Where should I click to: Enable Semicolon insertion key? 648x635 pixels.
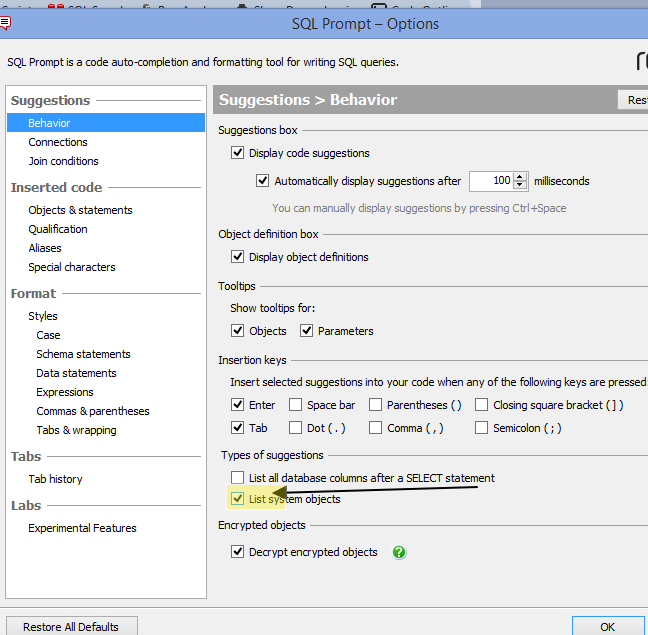pos(481,428)
